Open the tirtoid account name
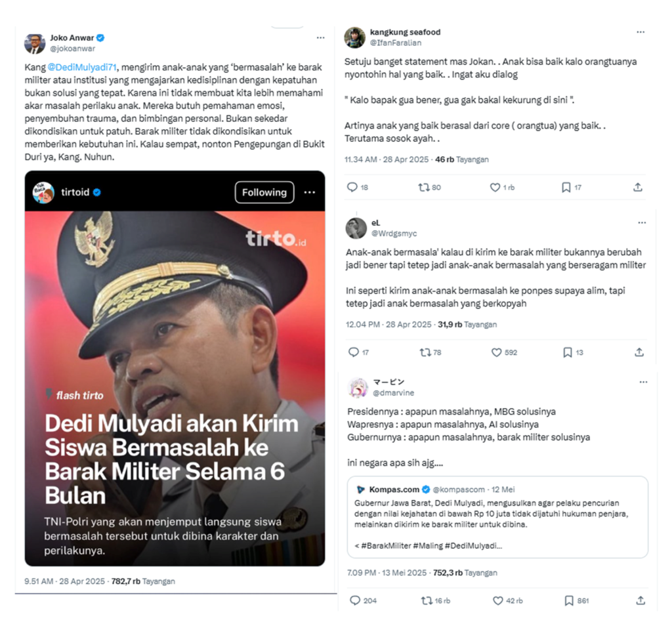 pos(75,192)
